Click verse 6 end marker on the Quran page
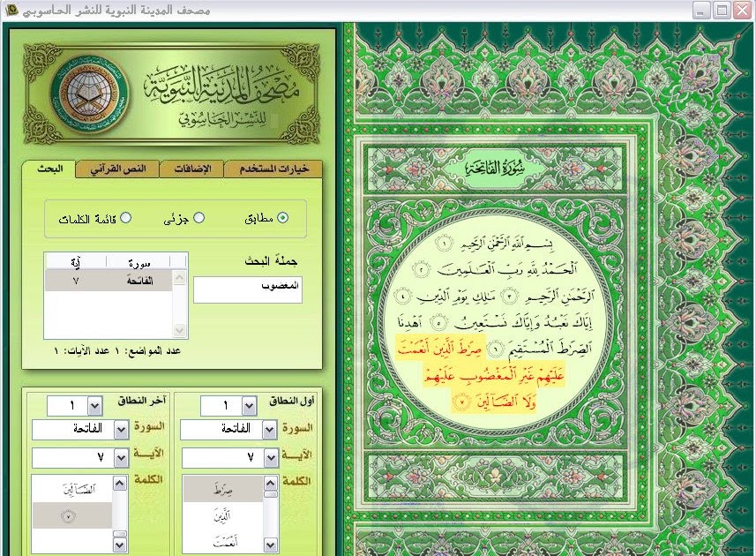This screenshot has width=756, height=556. pos(495,349)
